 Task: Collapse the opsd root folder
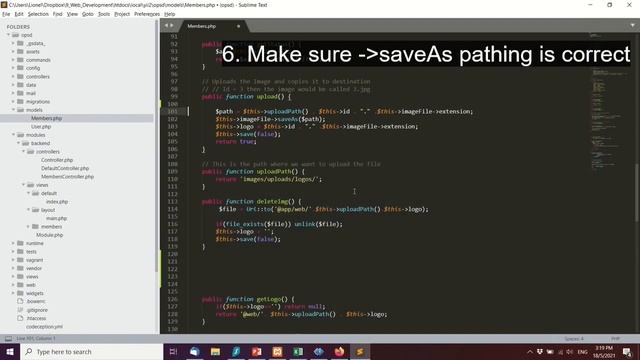[x=8, y=35]
